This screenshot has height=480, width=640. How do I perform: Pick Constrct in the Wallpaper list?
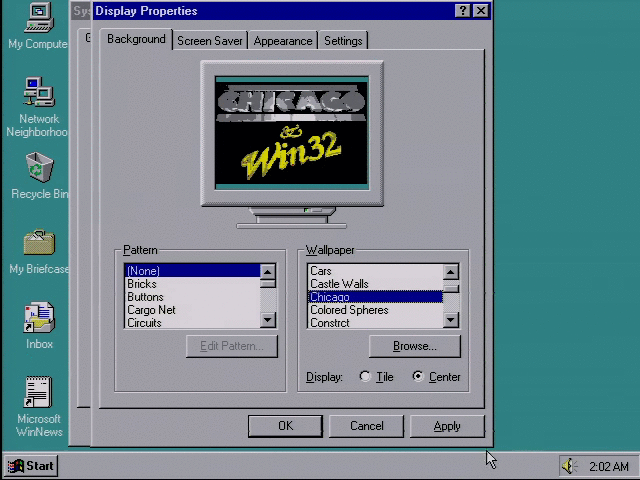375,322
